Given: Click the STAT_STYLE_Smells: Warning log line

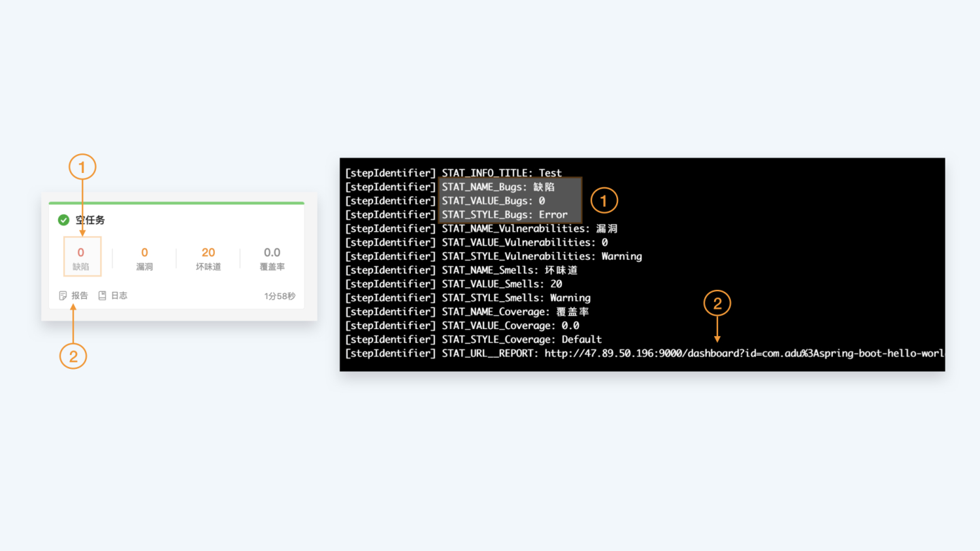Looking at the screenshot, I should [x=468, y=298].
